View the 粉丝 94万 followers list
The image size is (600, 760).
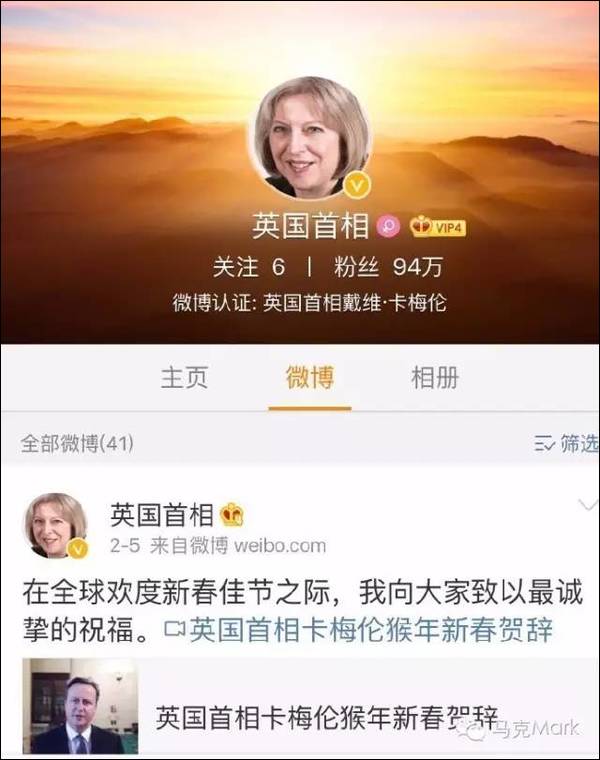click(x=388, y=267)
